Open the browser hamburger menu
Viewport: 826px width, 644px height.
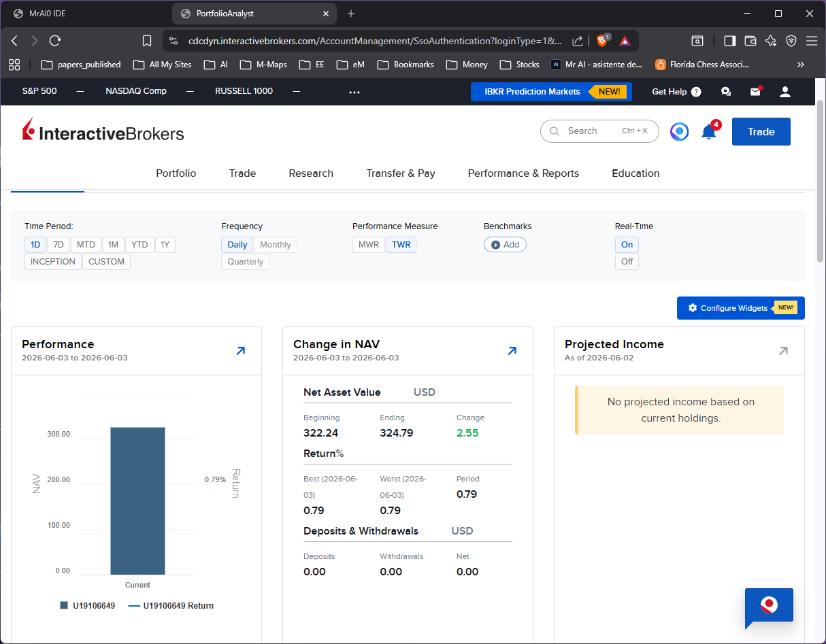point(812,41)
